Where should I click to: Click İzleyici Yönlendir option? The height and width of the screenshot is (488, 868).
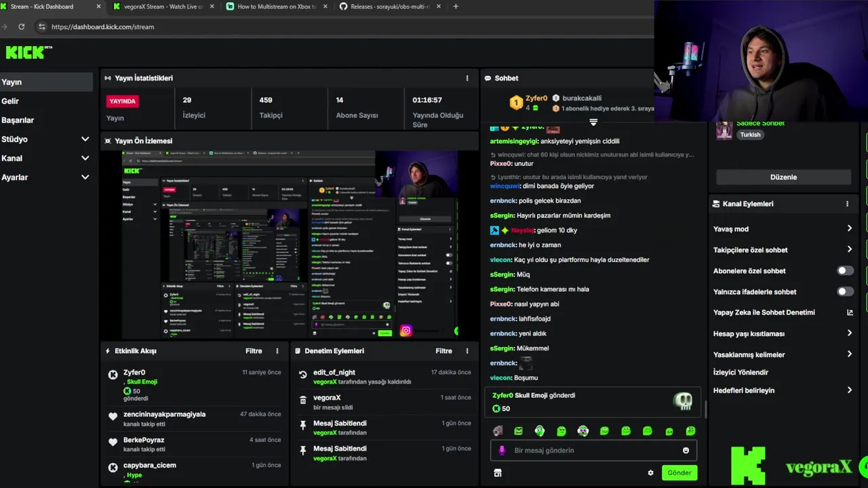(741, 372)
